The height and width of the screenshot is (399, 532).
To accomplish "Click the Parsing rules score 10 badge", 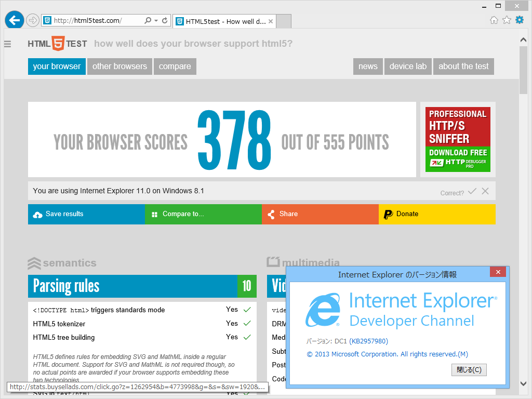I will [247, 286].
